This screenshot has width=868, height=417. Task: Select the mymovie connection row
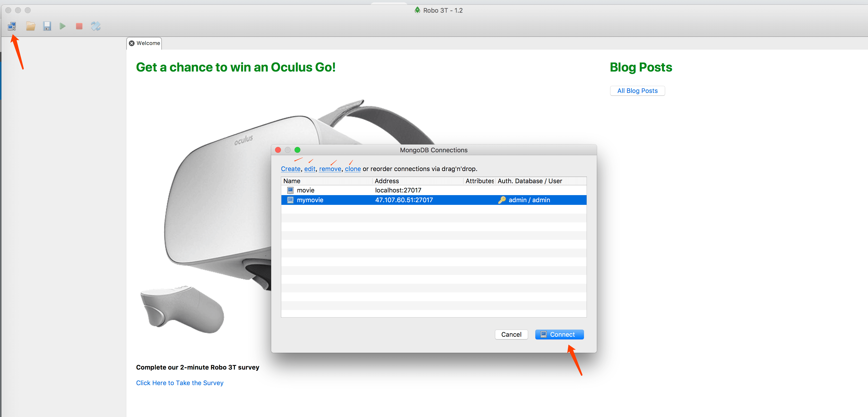(x=434, y=200)
